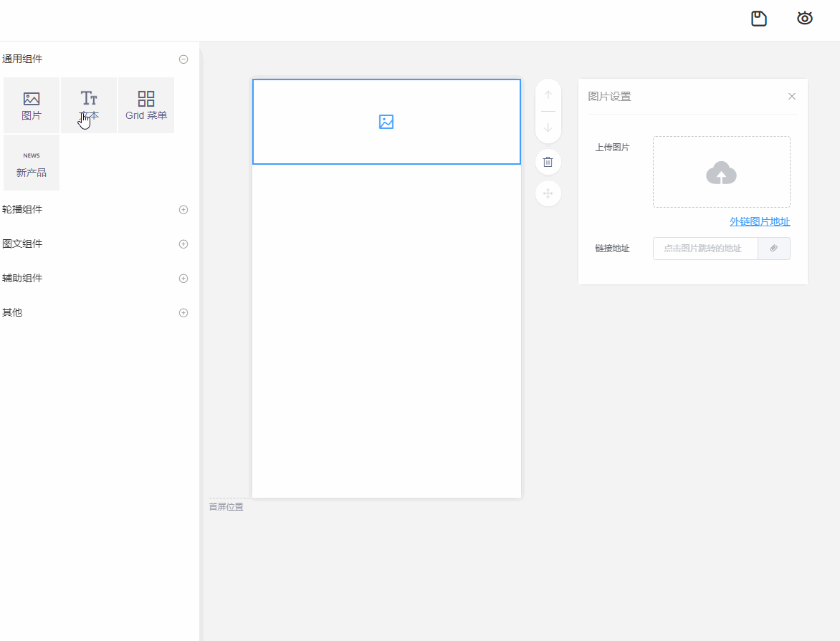
Task: Collapse the 通用组件 section
Action: coord(183,59)
